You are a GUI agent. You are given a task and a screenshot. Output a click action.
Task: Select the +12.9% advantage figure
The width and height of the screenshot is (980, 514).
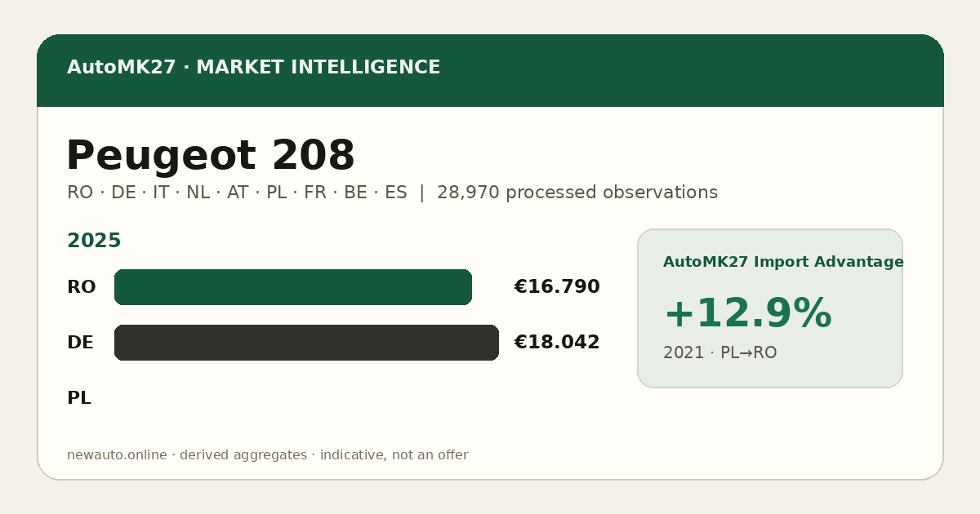point(747,314)
